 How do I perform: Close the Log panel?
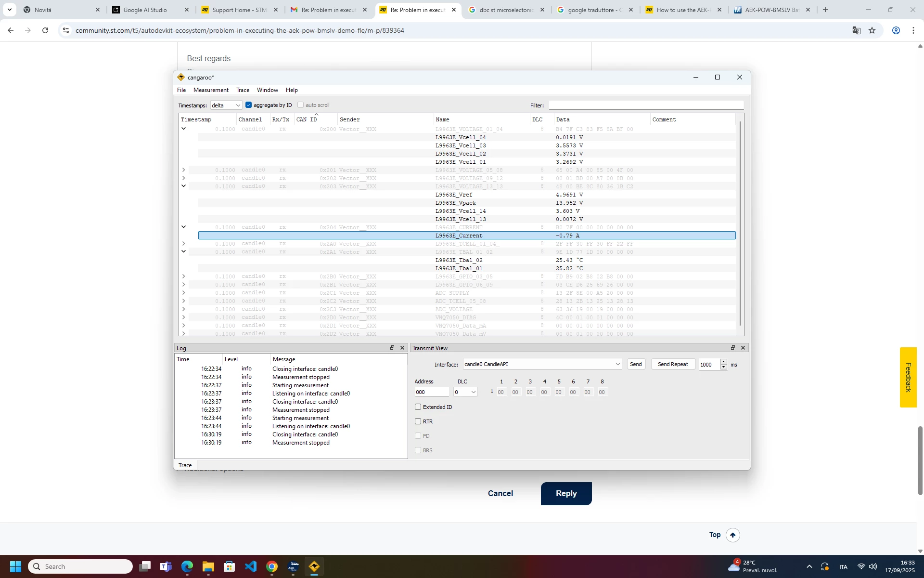click(402, 348)
